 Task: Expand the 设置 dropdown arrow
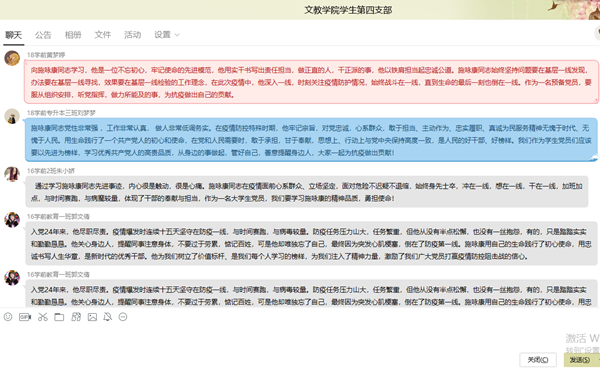coord(177,35)
